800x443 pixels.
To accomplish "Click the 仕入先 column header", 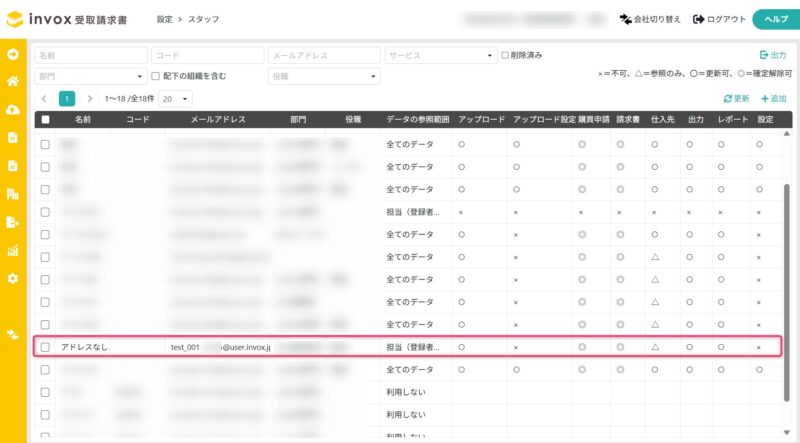I will (x=663, y=119).
